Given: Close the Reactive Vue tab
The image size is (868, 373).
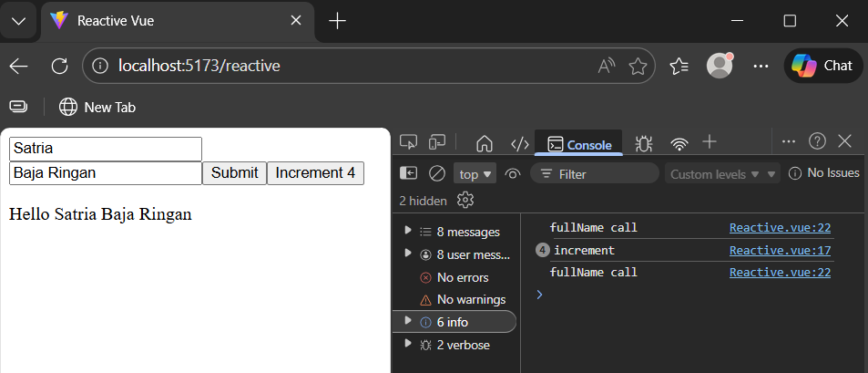Looking at the screenshot, I should (x=296, y=21).
